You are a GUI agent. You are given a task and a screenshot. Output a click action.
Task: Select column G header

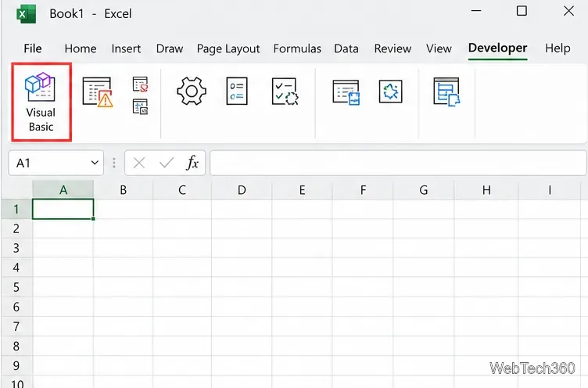[424, 190]
